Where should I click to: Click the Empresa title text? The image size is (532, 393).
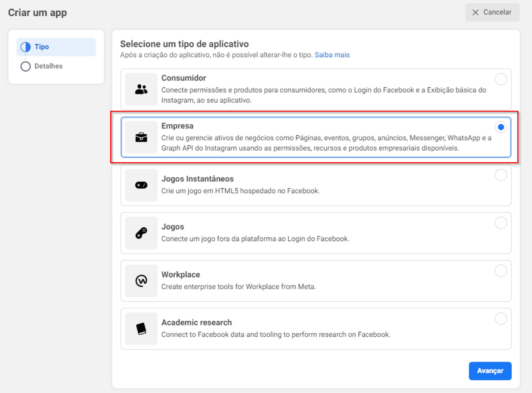click(x=177, y=126)
